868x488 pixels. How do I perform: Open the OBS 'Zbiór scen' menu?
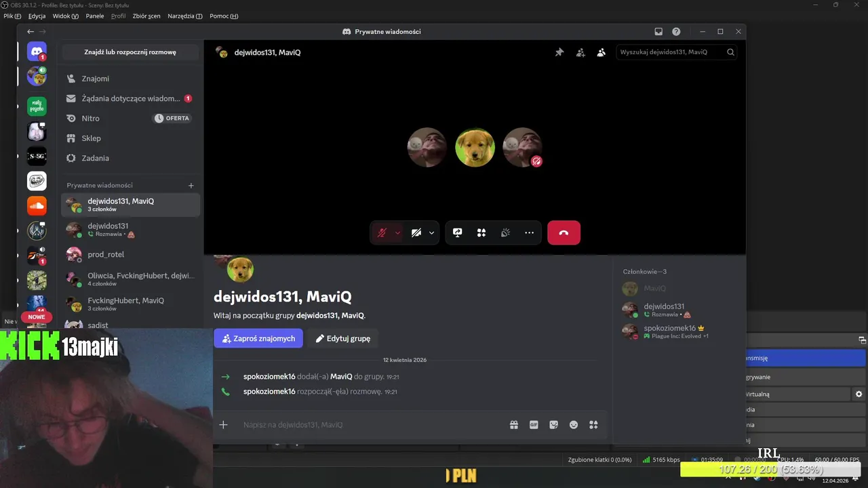147,16
